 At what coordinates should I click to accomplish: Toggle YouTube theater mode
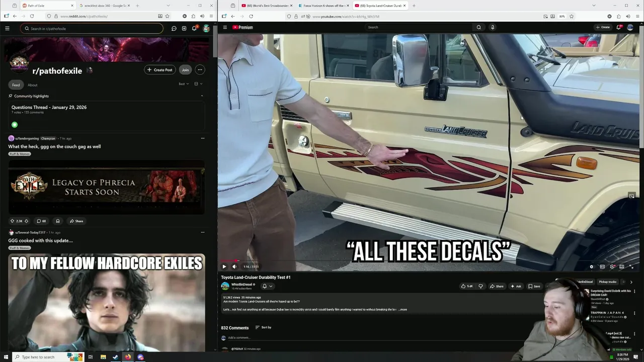[622, 266]
